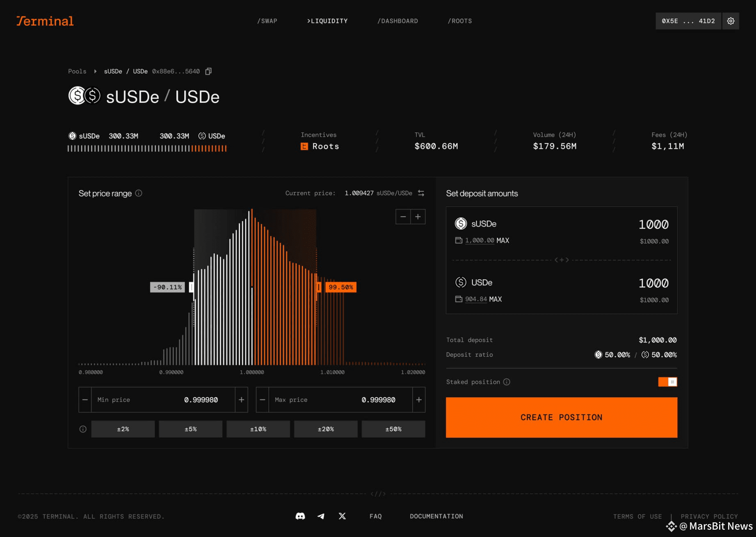Click the Staked position info icon
The height and width of the screenshot is (537, 756).
[507, 382]
